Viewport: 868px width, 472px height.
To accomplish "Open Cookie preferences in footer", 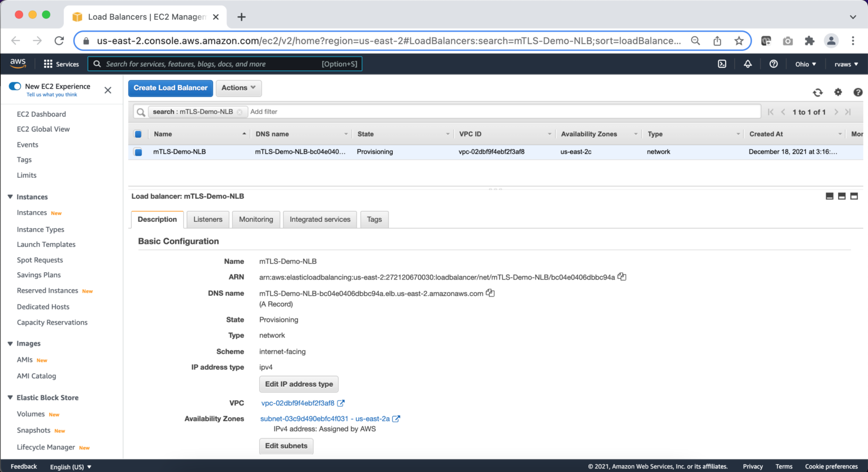I will point(831,466).
